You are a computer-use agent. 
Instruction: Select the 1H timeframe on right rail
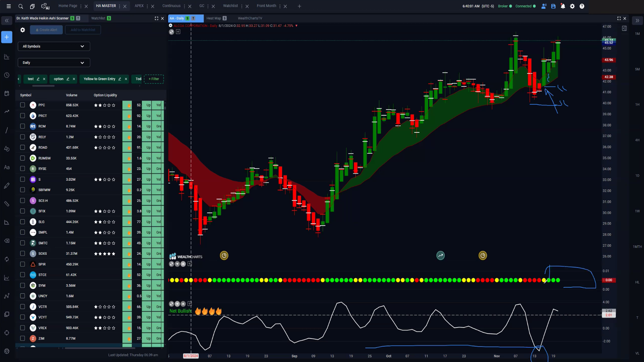coord(637,105)
